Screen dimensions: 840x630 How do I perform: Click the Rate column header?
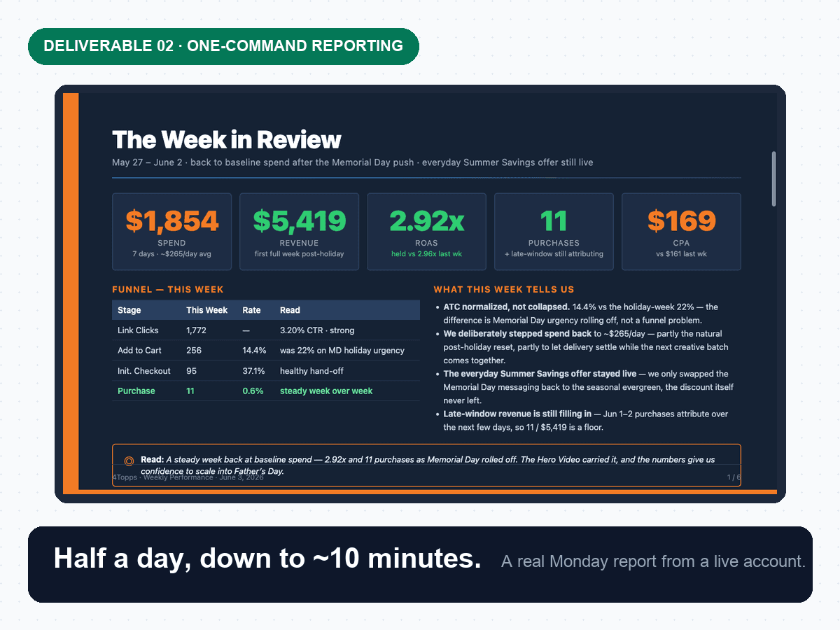(x=251, y=310)
